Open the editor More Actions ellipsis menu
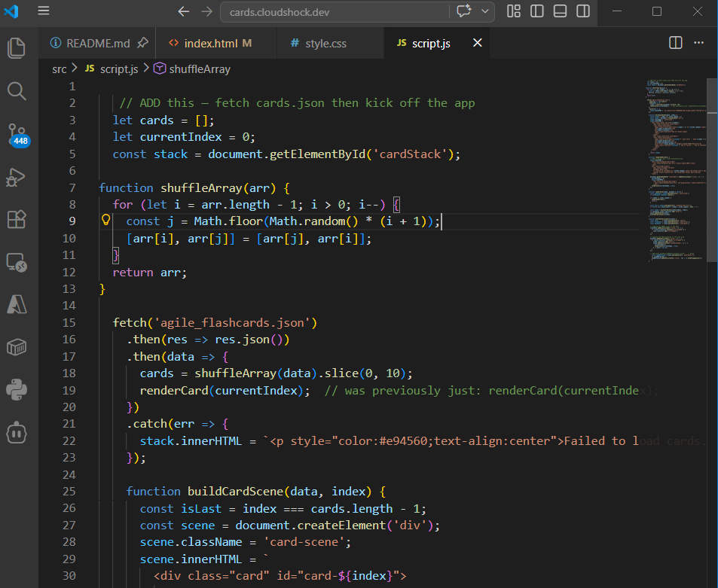This screenshot has width=718, height=588. coord(700,43)
